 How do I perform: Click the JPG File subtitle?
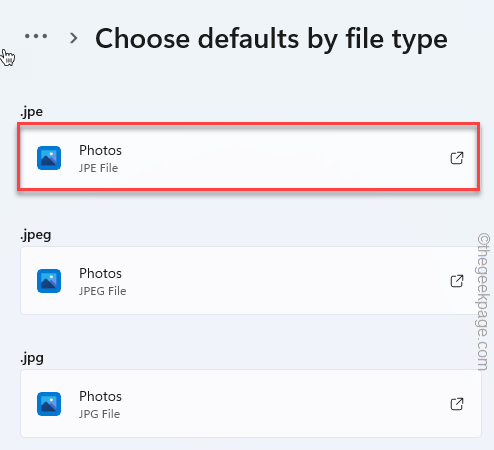(99, 414)
